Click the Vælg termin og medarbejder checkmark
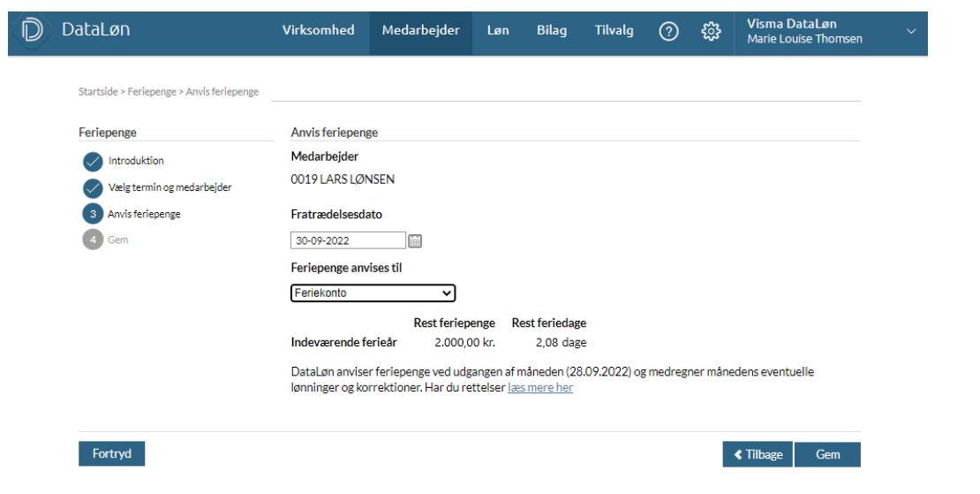980x494 pixels. [93, 188]
